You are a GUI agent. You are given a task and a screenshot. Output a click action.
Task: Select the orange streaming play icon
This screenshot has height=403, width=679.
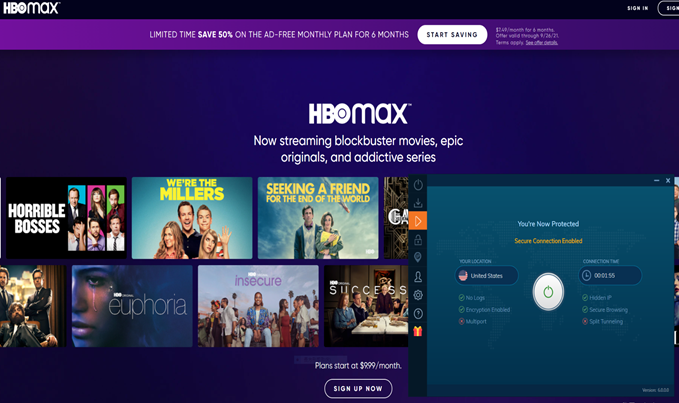(418, 221)
